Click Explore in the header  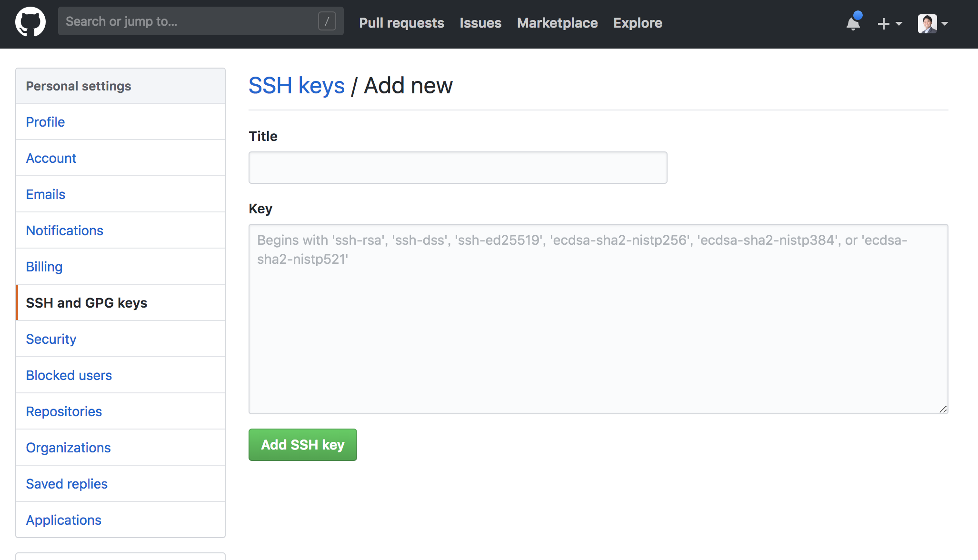click(x=638, y=23)
